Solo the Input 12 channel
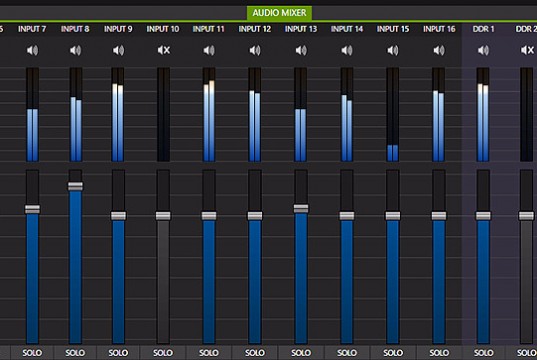 point(255,353)
